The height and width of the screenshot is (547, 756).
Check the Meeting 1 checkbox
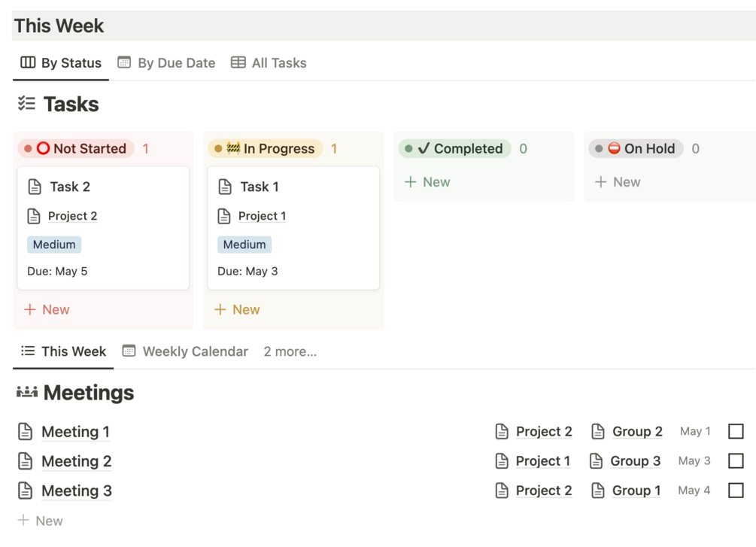pos(736,431)
